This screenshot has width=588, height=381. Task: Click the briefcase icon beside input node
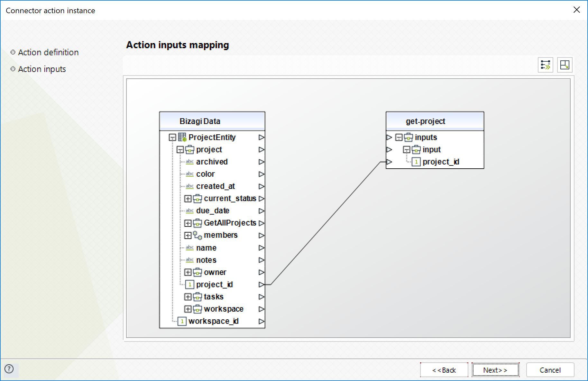tap(416, 149)
